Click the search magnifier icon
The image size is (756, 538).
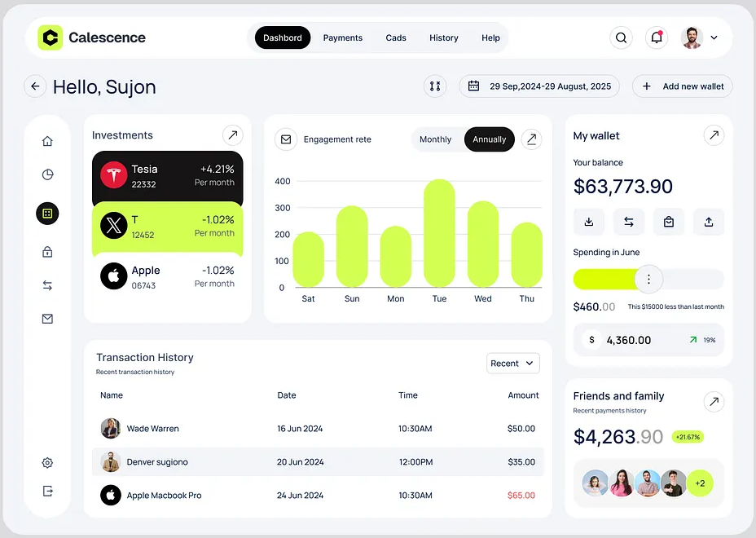(x=621, y=37)
